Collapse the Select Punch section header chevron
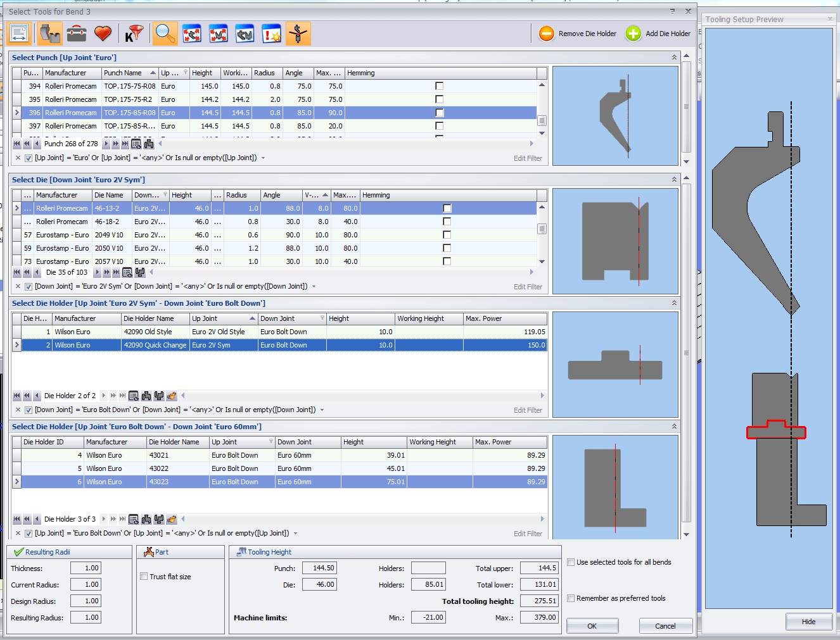This screenshot has width=840, height=640. click(x=673, y=57)
